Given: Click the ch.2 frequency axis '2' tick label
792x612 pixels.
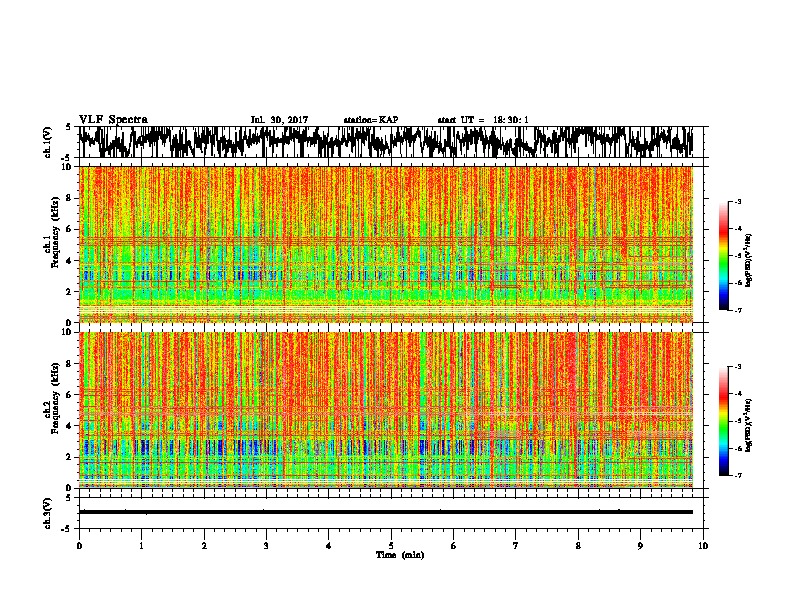Looking at the screenshot, I should point(70,457).
